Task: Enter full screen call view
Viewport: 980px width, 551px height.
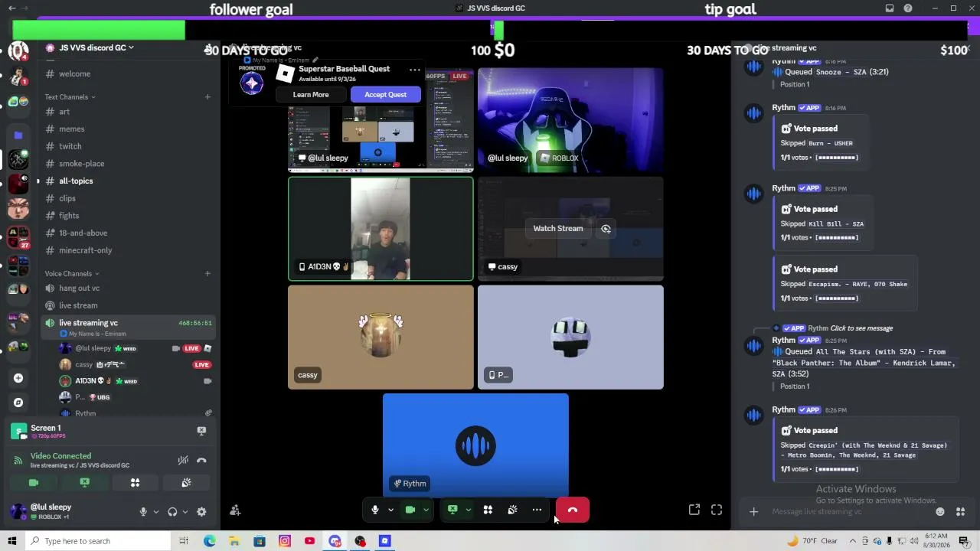Action: (717, 510)
